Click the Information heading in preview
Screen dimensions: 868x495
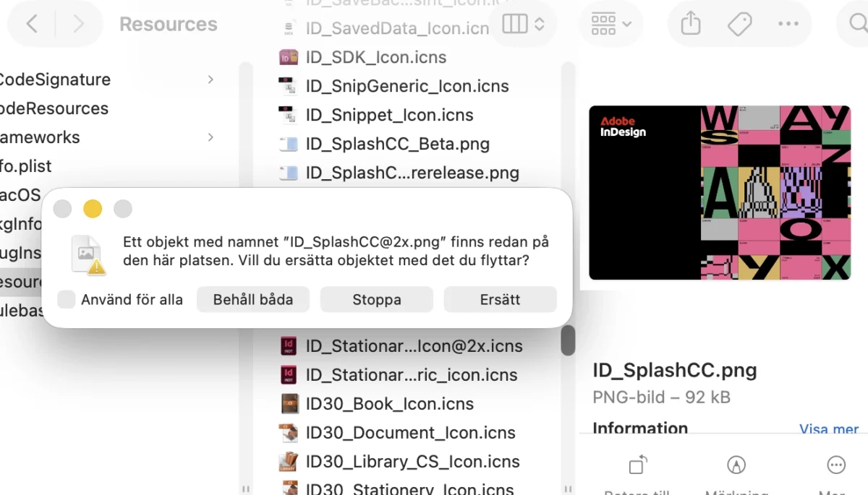click(x=640, y=429)
